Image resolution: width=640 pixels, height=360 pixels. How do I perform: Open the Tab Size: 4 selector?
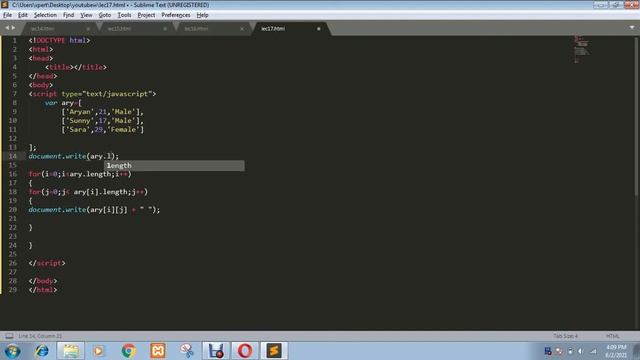coord(565,336)
